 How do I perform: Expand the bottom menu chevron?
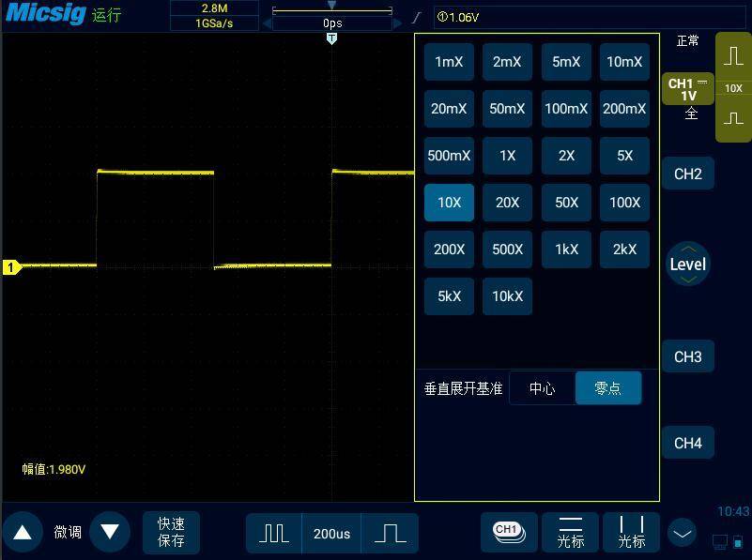pos(682,533)
